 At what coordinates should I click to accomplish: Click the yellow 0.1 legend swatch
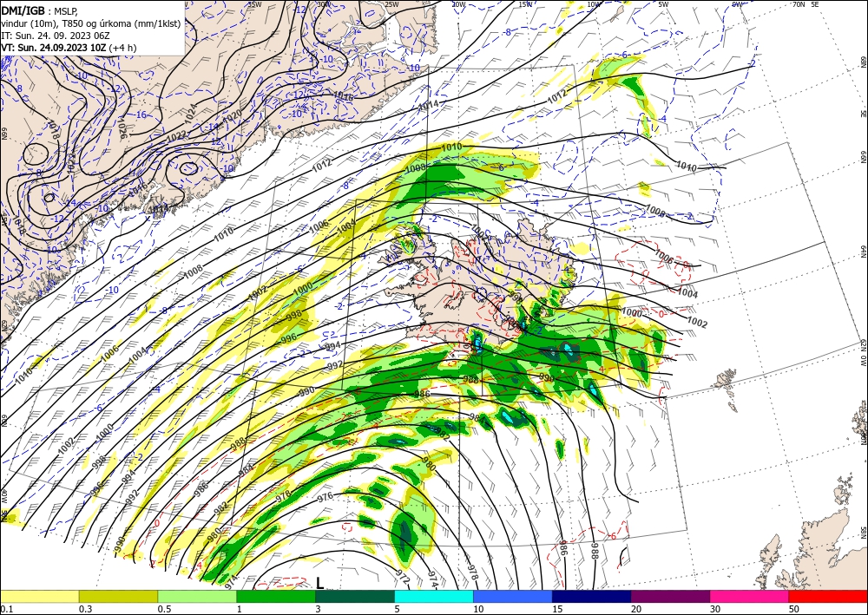[x=39, y=596]
